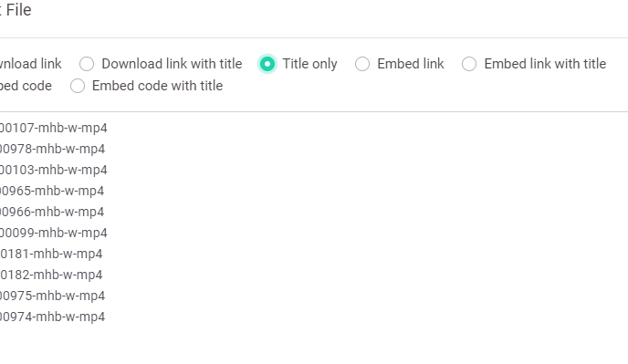
Task: Select the "Download link with title" radio button
Action: (87, 64)
